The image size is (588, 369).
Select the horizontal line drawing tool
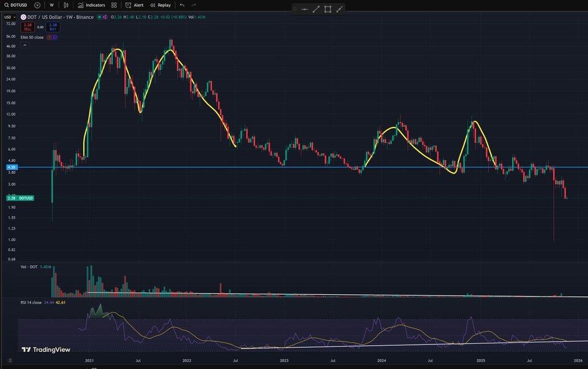(304, 9)
